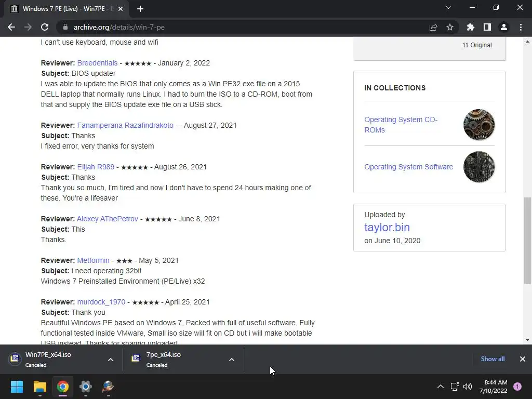Visit Elijah R989 reviewer page
This screenshot has height=399, width=532.
[x=96, y=167]
